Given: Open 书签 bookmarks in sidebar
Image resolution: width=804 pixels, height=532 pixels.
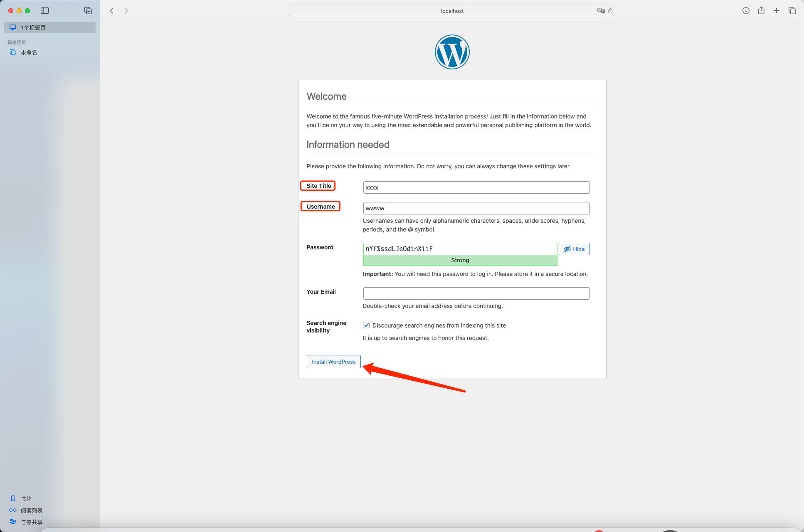Looking at the screenshot, I should pos(26,498).
